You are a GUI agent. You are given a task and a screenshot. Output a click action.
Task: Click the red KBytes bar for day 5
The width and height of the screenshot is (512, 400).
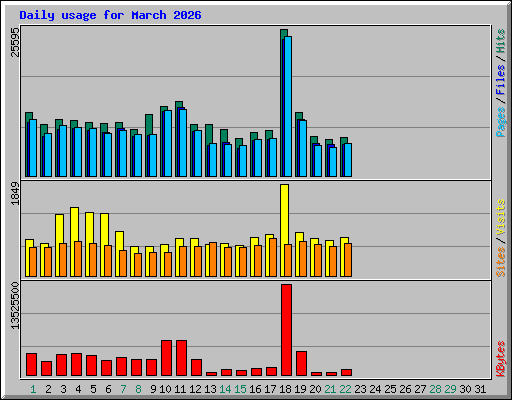[91, 366]
